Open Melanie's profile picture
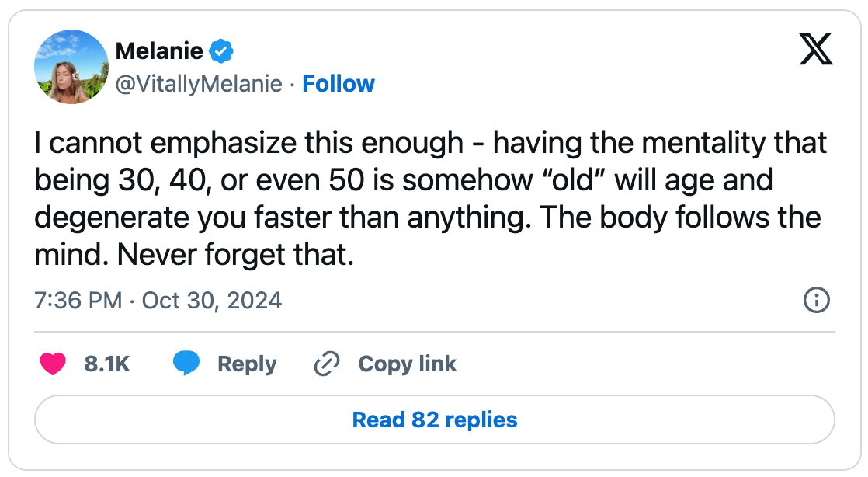 click(x=71, y=68)
